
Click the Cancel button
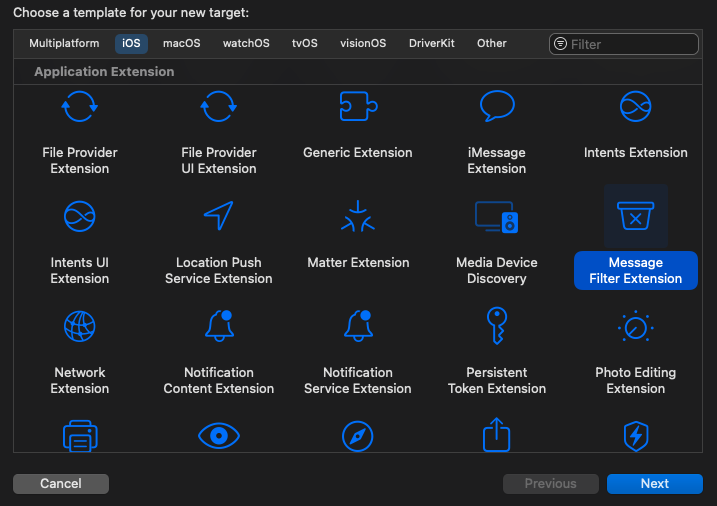61,484
